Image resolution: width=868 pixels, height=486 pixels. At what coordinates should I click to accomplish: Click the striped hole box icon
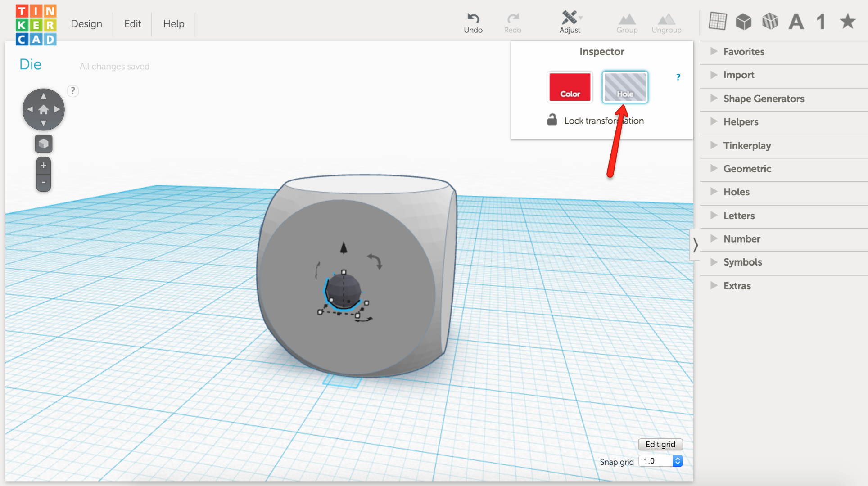point(770,21)
